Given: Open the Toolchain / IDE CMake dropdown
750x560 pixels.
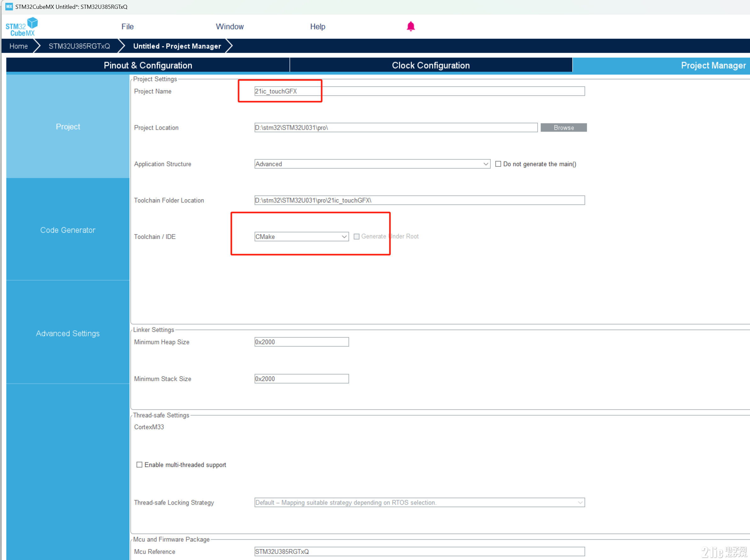Looking at the screenshot, I should [301, 236].
